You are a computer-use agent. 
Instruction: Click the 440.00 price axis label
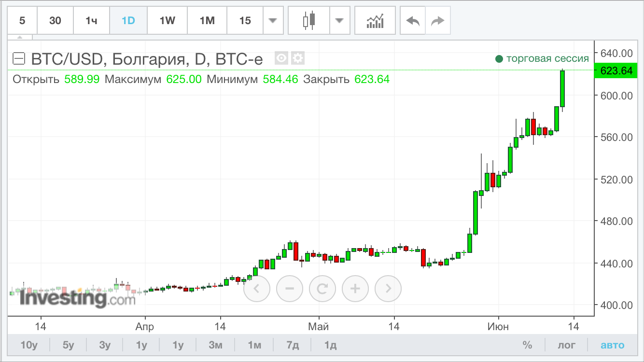[x=616, y=263]
